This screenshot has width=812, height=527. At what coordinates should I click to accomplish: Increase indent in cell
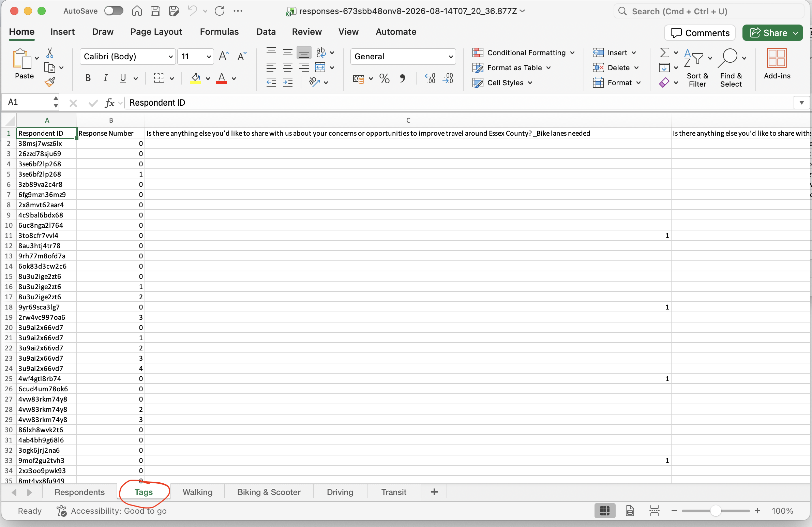[x=288, y=82]
